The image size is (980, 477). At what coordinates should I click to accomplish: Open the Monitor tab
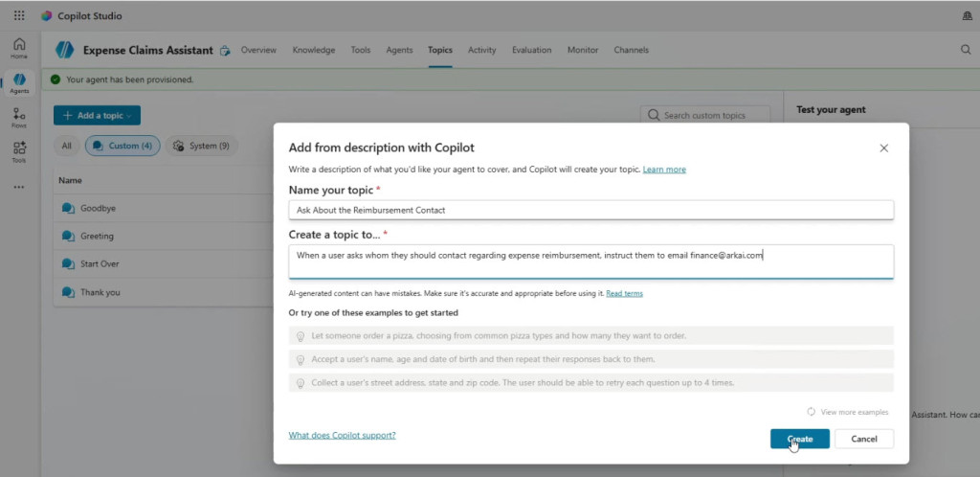click(x=583, y=50)
